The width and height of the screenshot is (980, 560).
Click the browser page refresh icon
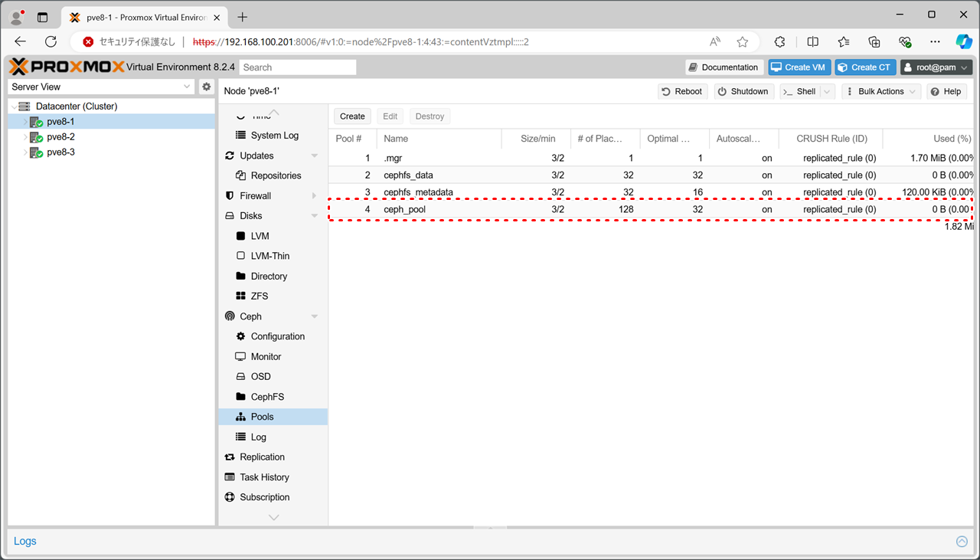click(x=51, y=42)
